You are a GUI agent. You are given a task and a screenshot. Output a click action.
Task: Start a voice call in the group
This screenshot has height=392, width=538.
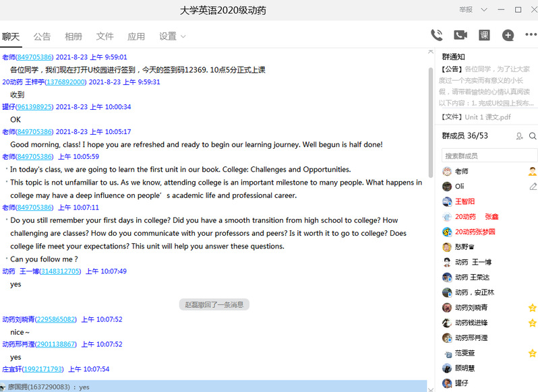coord(436,35)
